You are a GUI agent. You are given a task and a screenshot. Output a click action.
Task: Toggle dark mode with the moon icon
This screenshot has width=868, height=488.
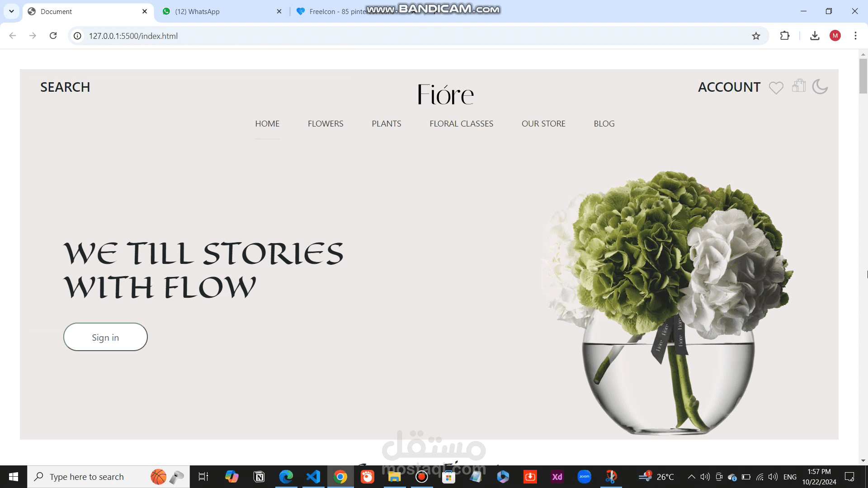(820, 87)
